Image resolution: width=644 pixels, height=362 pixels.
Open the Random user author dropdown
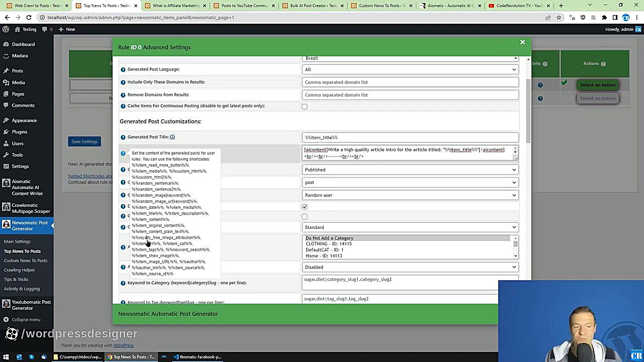pyautogui.click(x=411, y=195)
